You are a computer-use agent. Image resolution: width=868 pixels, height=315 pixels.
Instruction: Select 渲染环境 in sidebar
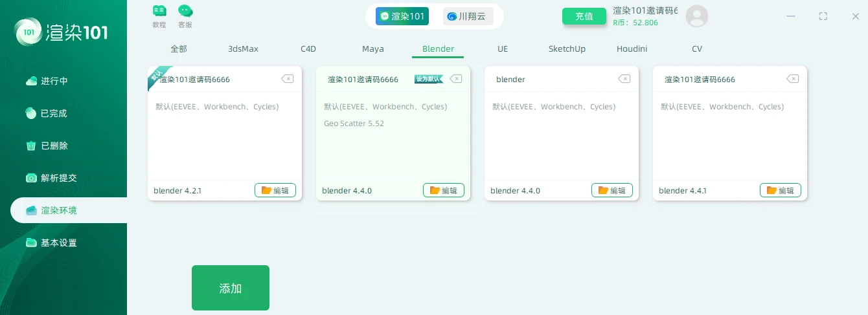click(69, 210)
